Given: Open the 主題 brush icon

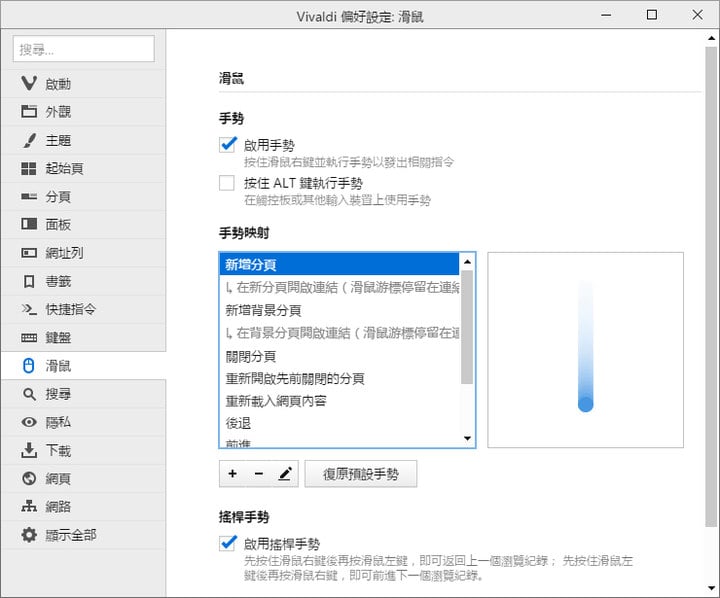Looking at the screenshot, I should tap(29, 140).
